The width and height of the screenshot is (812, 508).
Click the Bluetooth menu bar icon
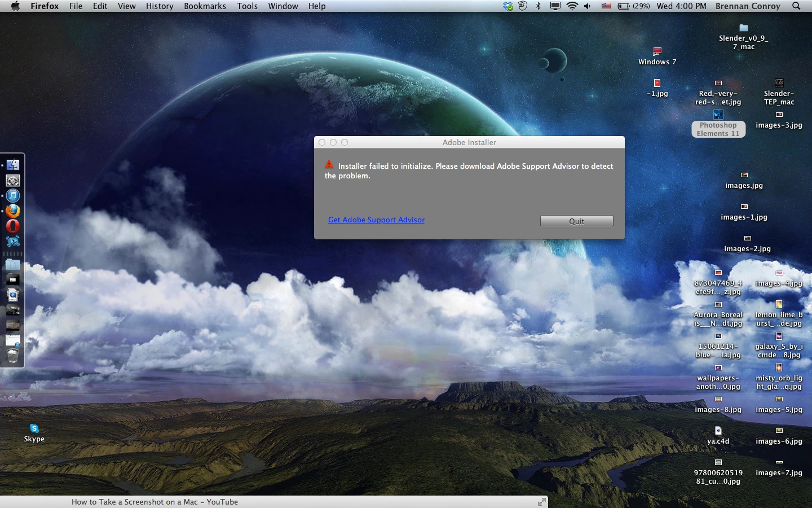pyautogui.click(x=539, y=6)
